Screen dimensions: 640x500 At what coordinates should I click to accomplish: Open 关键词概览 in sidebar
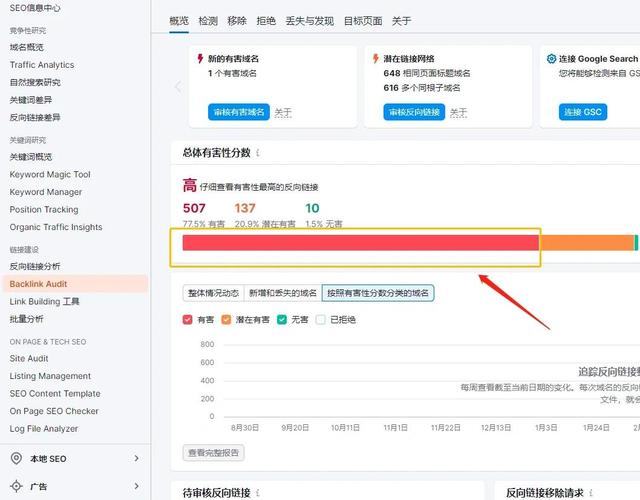point(31,157)
